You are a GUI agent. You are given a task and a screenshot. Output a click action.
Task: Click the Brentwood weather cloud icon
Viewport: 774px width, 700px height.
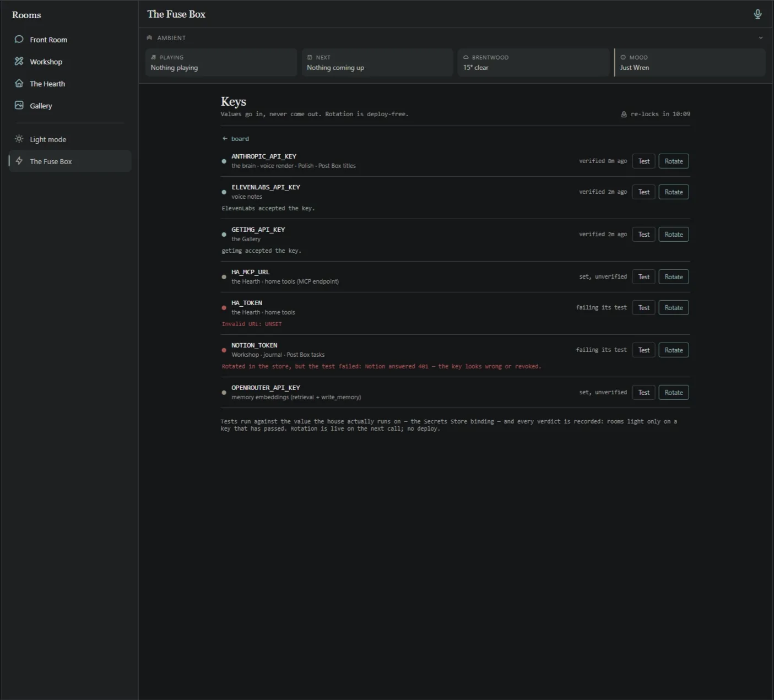(x=466, y=57)
